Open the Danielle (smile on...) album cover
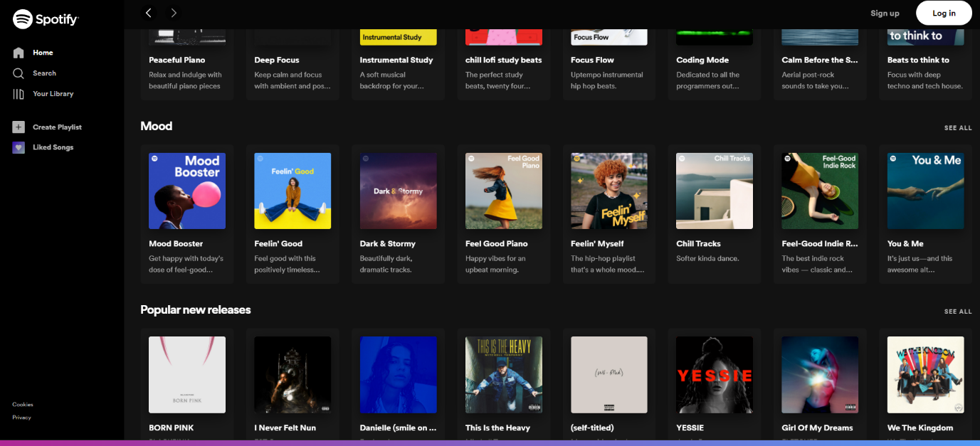 click(x=399, y=375)
